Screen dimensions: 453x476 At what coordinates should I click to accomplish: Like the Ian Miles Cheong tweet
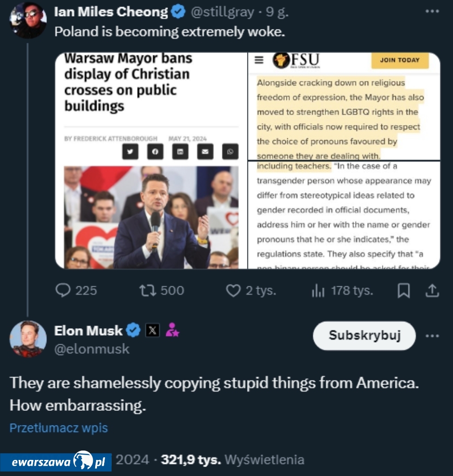[233, 291]
